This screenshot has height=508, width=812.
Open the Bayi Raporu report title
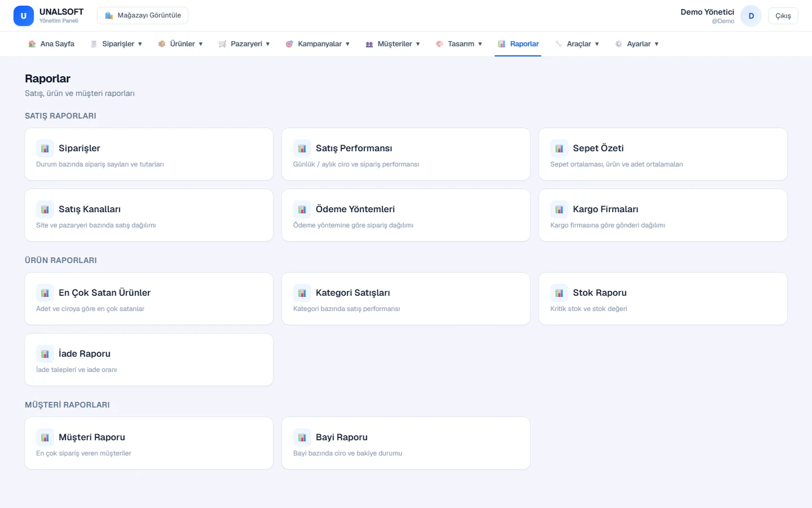341,437
